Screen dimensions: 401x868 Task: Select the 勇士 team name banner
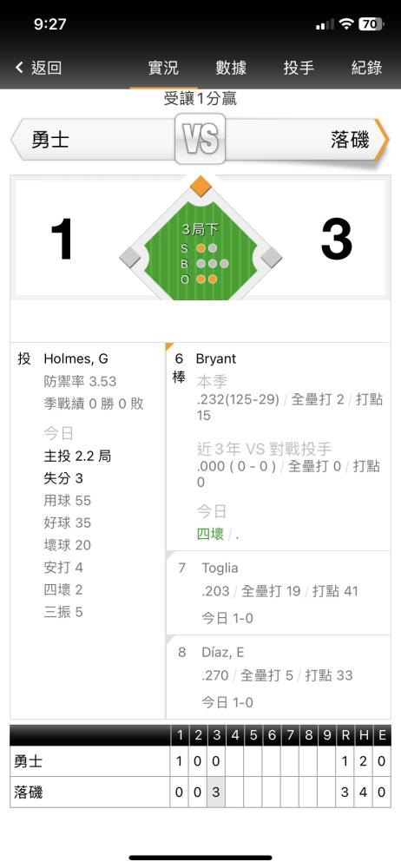coord(93,140)
